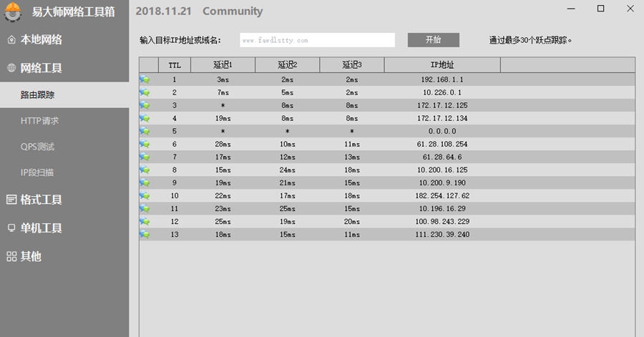Click the 延迟1 column header
Image resolution: width=644 pixels, height=337 pixels.
pos(223,65)
